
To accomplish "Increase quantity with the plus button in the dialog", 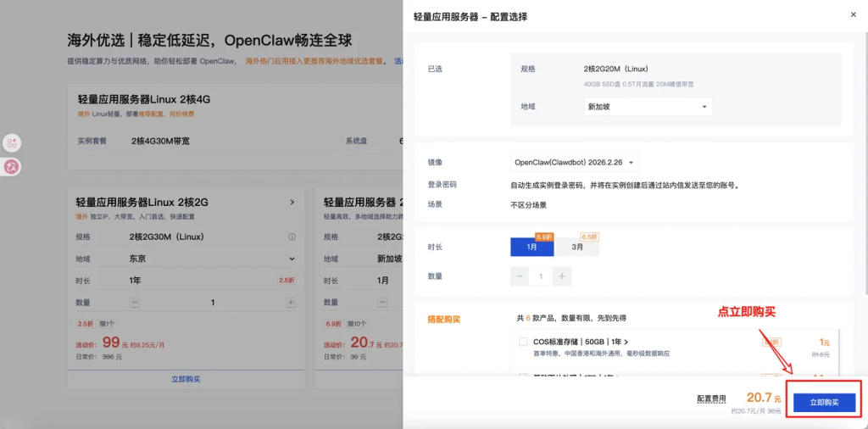I will coord(562,276).
